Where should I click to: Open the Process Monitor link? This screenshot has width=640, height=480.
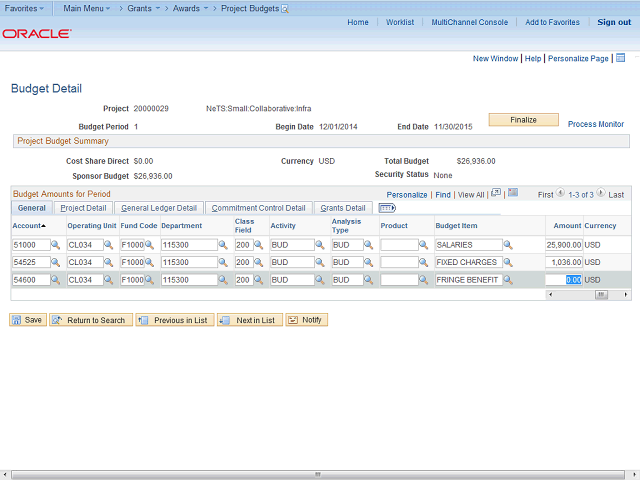click(596, 124)
